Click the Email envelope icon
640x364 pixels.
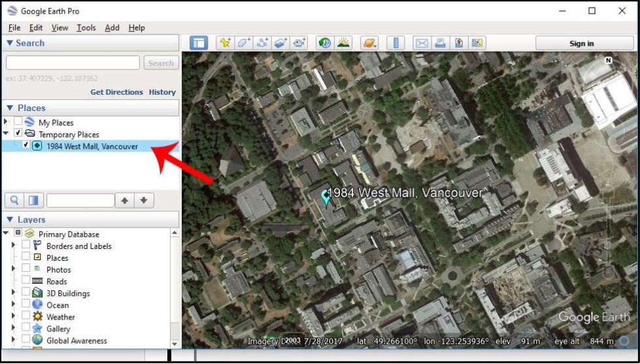(422, 43)
